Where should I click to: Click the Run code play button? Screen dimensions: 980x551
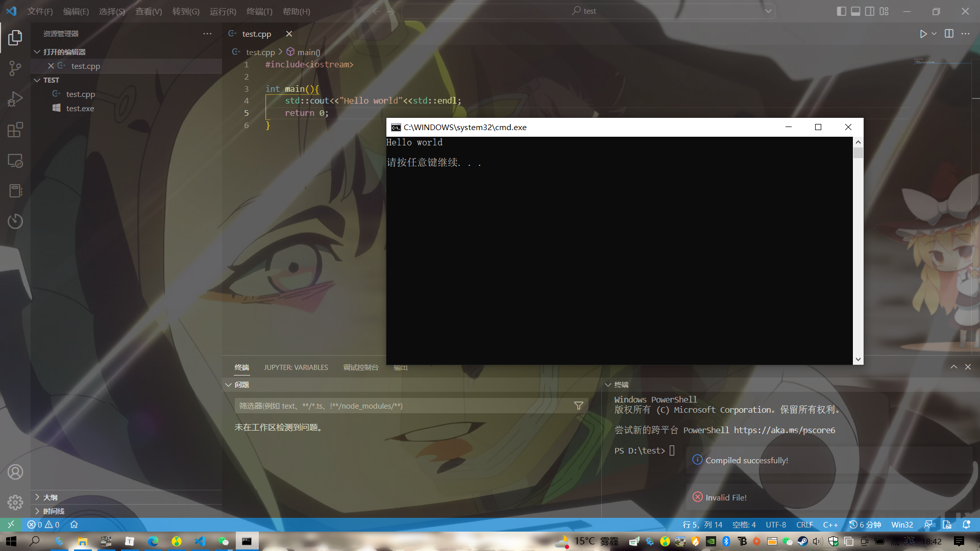pos(923,34)
